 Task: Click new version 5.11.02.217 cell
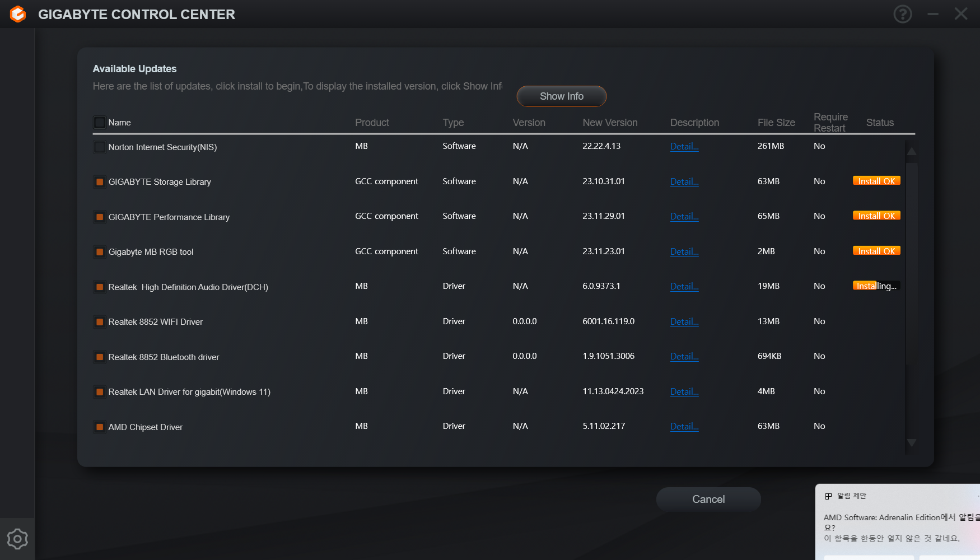click(x=604, y=426)
